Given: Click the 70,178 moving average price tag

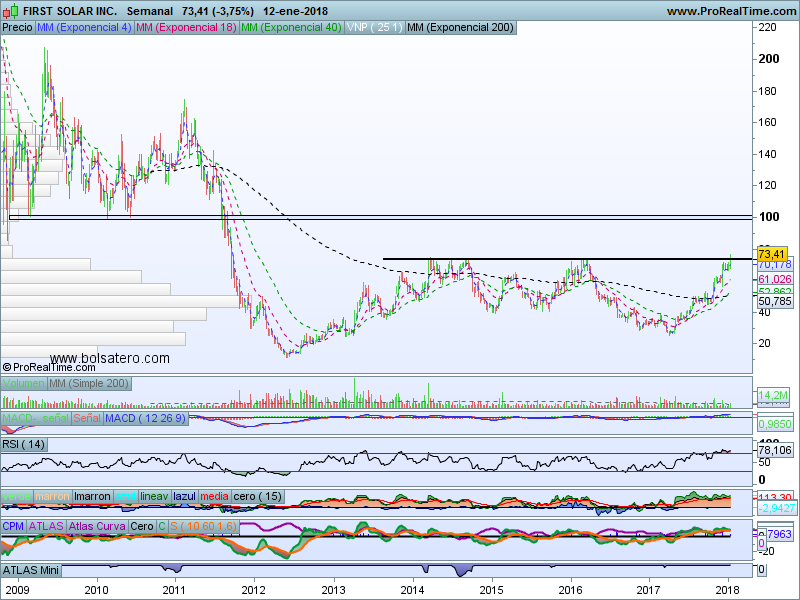Looking at the screenshot, I should [x=774, y=264].
